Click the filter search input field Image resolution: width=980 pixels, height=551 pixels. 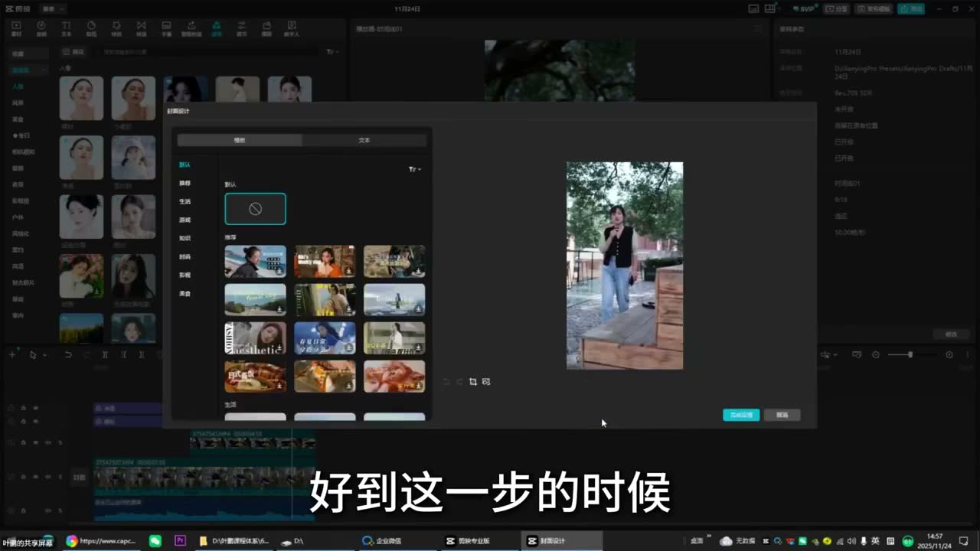tap(207, 52)
